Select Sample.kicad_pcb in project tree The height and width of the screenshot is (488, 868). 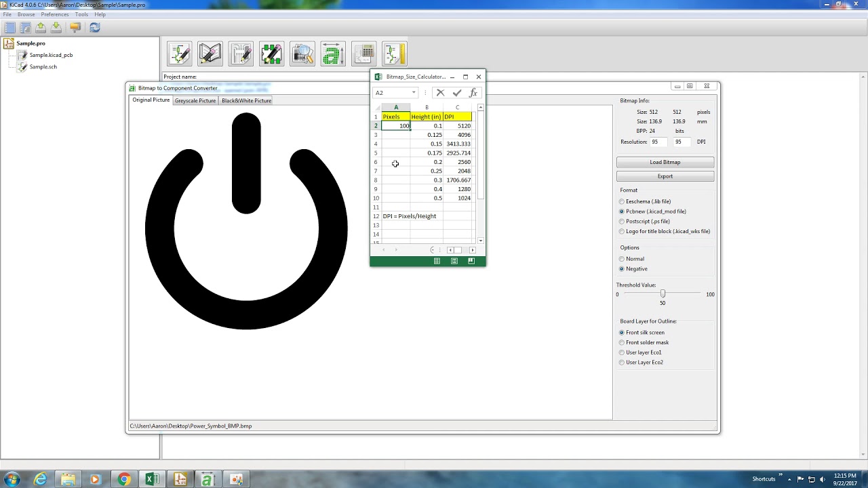pos(51,55)
